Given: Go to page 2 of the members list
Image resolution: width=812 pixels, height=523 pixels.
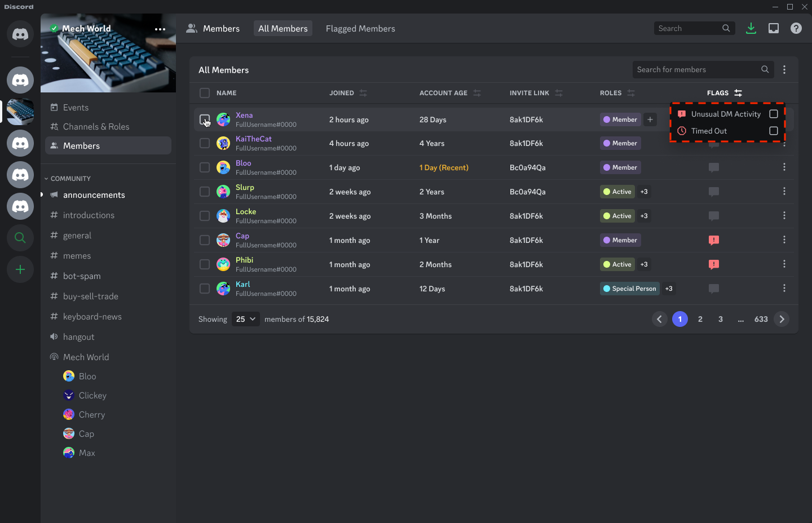Looking at the screenshot, I should pos(700,319).
